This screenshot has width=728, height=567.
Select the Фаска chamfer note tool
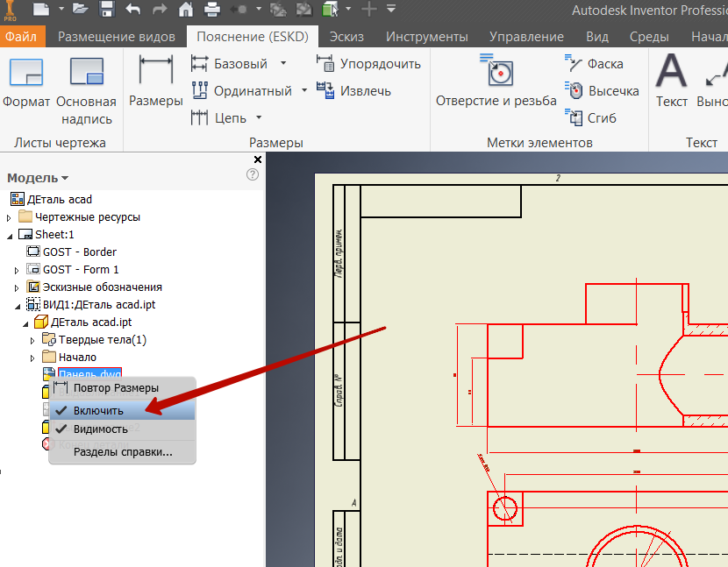pyautogui.click(x=594, y=64)
